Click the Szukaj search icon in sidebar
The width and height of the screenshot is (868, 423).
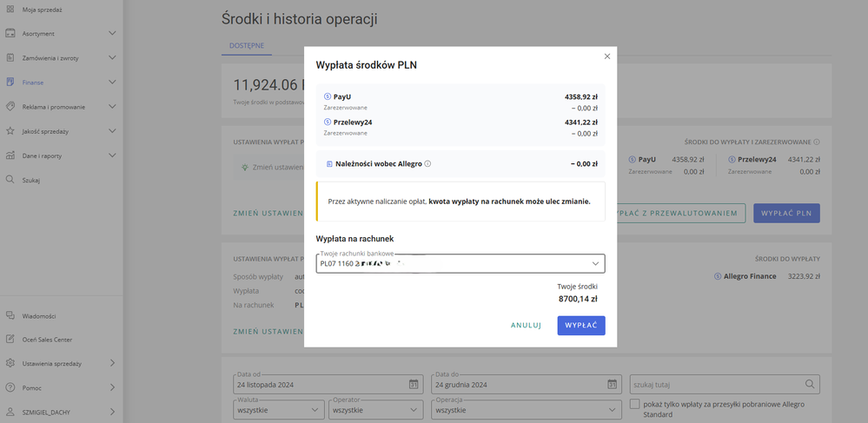(x=10, y=180)
